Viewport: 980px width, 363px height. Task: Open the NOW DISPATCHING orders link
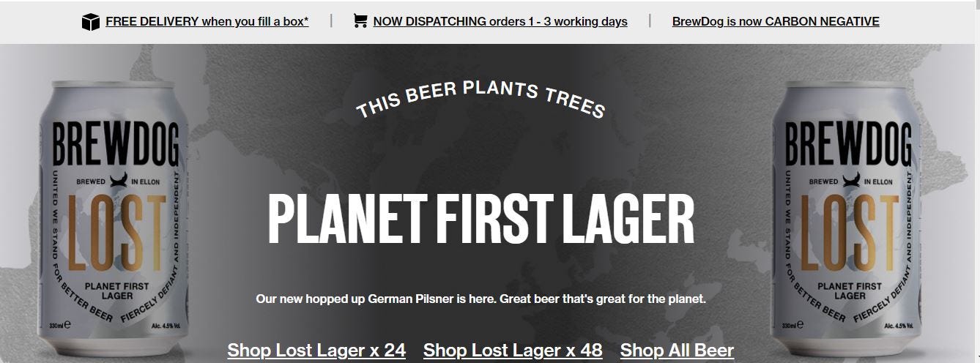[500, 21]
